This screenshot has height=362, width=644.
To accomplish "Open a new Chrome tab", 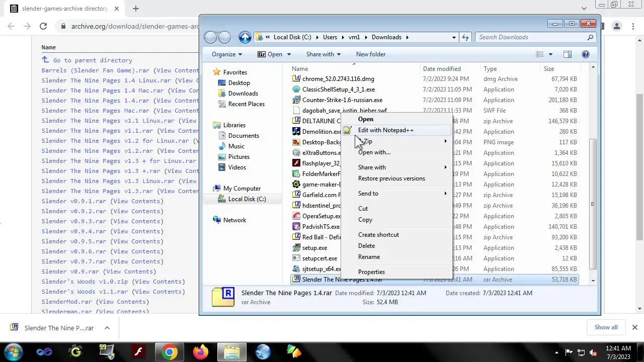I will click(135, 9).
